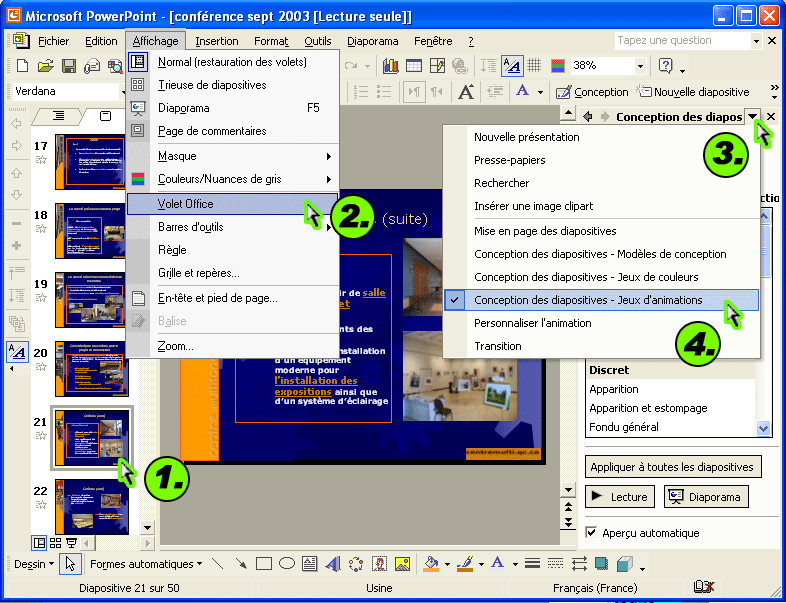Click the Increase font size icon

466,92
